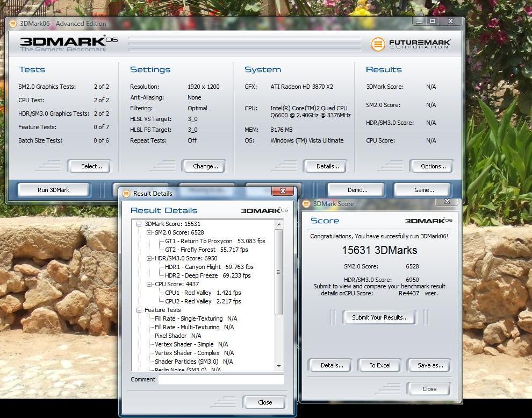Click the Futuremark Corporation logo
The height and width of the screenshot is (418, 532).
(x=411, y=44)
